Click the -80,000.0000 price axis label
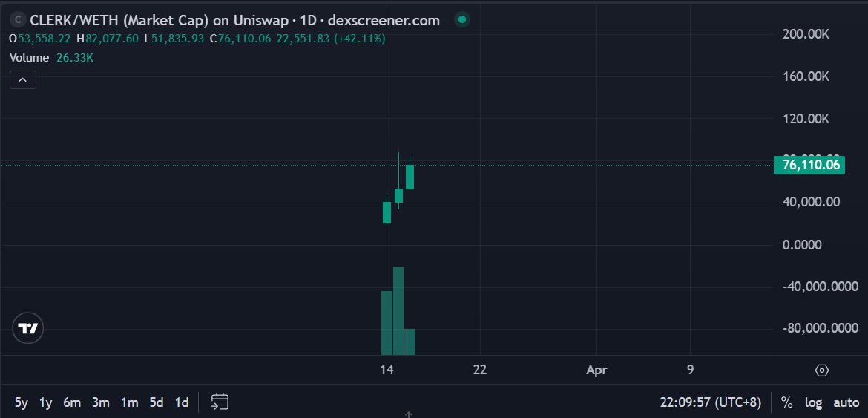868x418 pixels. (x=821, y=328)
